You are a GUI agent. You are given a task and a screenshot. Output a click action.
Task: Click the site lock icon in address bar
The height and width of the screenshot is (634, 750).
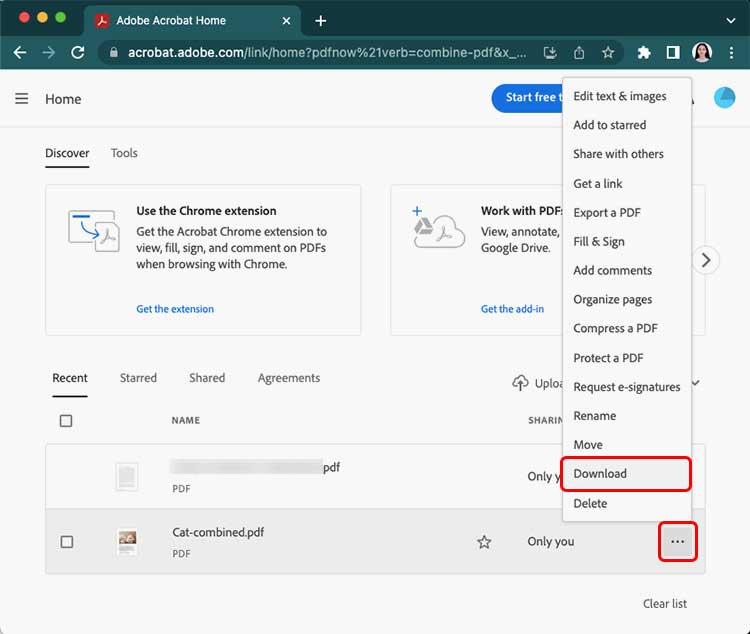(x=113, y=53)
